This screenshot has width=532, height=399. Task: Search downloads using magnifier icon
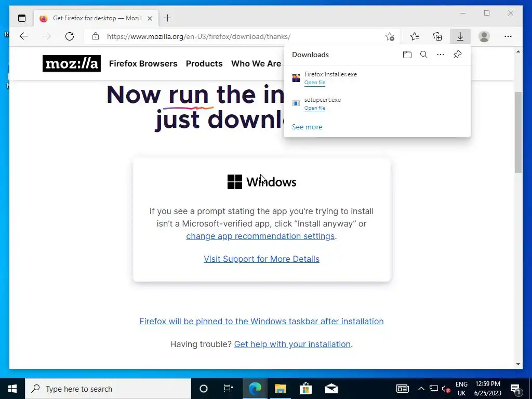424,55
